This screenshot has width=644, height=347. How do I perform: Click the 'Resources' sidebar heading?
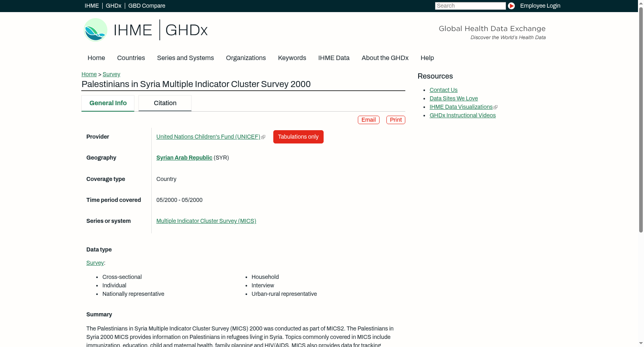(x=435, y=77)
